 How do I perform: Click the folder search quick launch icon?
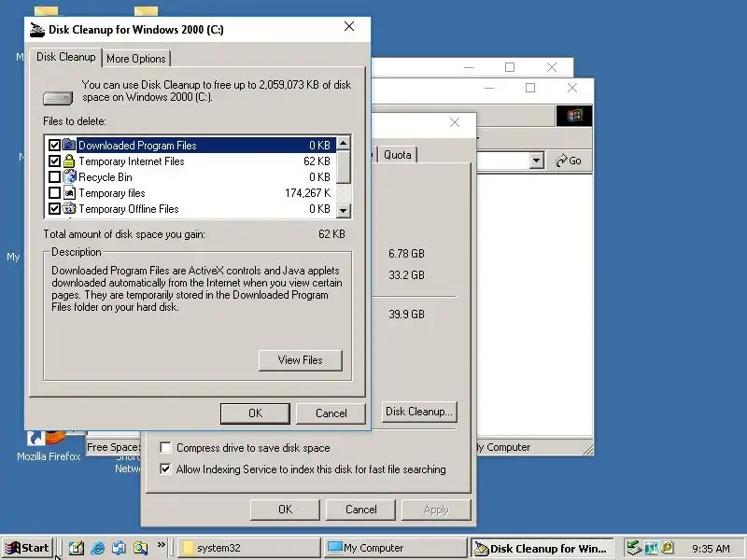141,548
